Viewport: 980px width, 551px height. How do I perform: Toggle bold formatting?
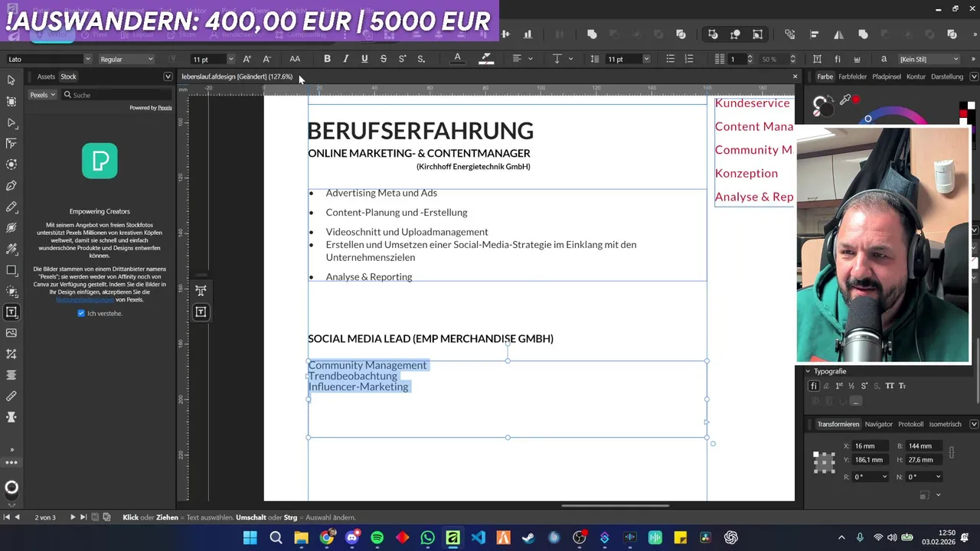(x=327, y=59)
